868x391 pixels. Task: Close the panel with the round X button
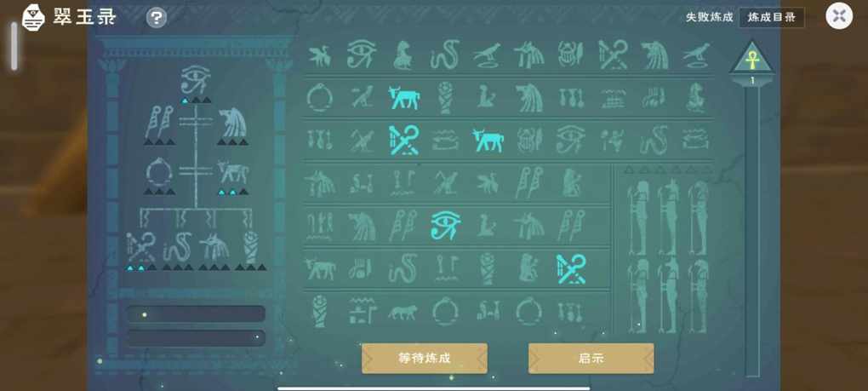click(x=839, y=15)
